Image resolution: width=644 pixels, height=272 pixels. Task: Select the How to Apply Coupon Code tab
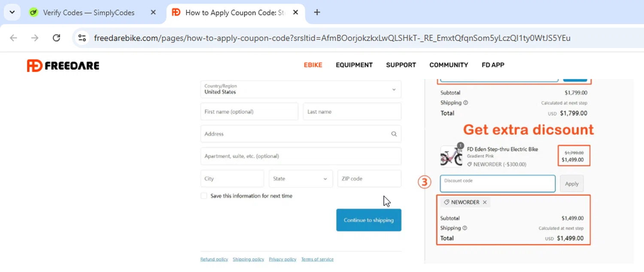[x=235, y=13]
